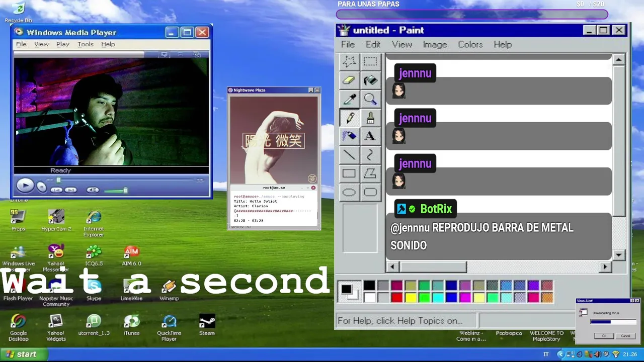Screen dimensions: 644x362
Task: Open the utorrent_1.3 desktop icon
Action: coord(94,325)
